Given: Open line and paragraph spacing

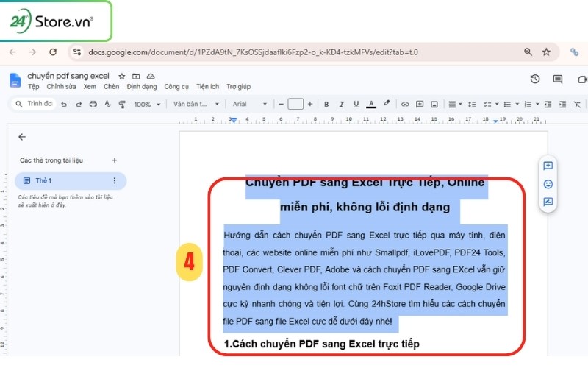Looking at the screenshot, I should tap(472, 105).
